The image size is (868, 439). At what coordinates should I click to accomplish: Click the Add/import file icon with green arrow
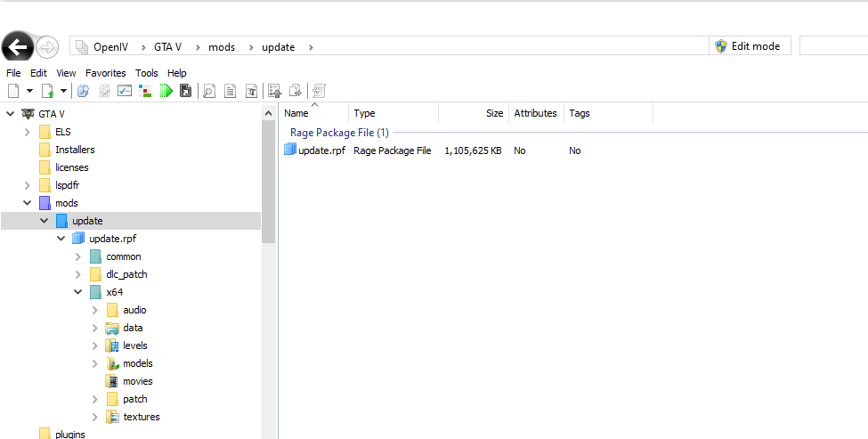point(48,91)
